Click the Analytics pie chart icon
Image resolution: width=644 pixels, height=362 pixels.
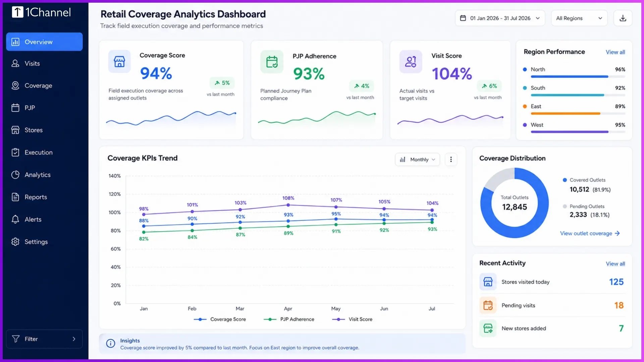[x=15, y=175]
